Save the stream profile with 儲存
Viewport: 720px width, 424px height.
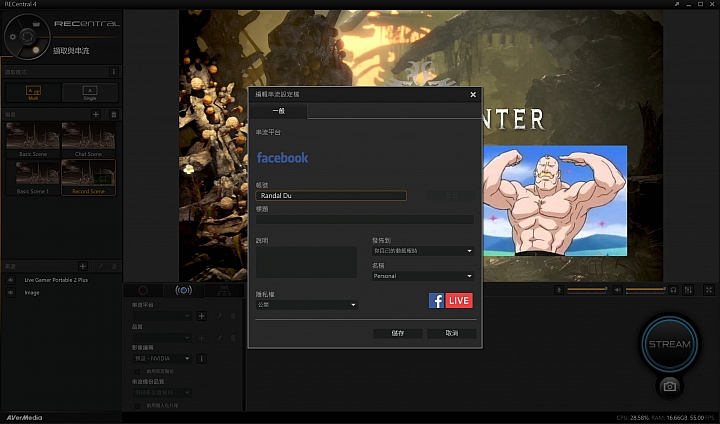[x=398, y=334]
